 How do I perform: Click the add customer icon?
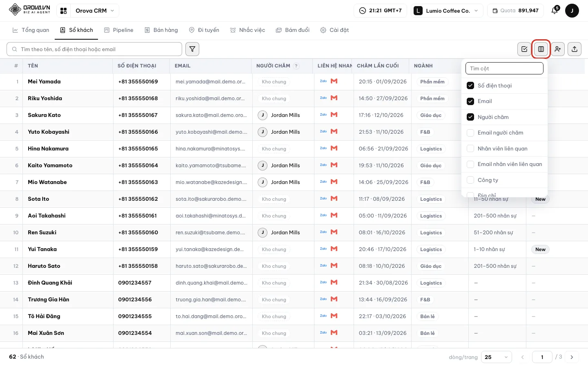[x=558, y=49]
